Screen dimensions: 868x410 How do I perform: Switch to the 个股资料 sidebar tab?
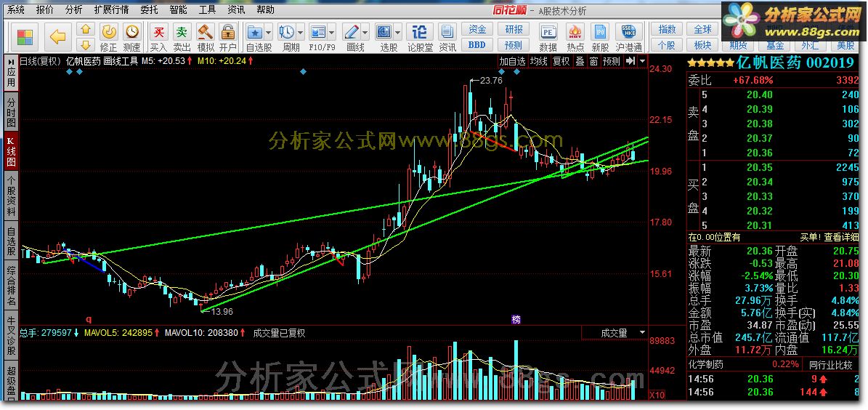pyautogui.click(x=11, y=196)
